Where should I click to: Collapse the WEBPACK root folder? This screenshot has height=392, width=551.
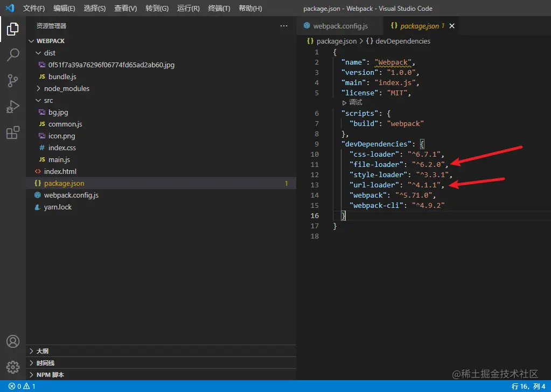pyautogui.click(x=32, y=41)
